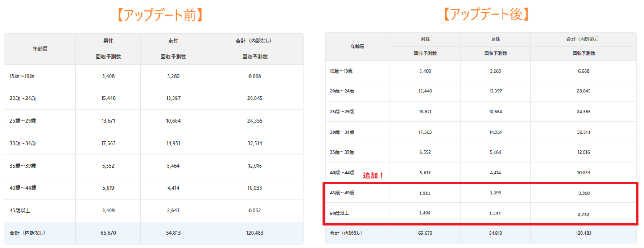
Task: Click the 45歳以上 row label in the before table
Action: [20, 211]
